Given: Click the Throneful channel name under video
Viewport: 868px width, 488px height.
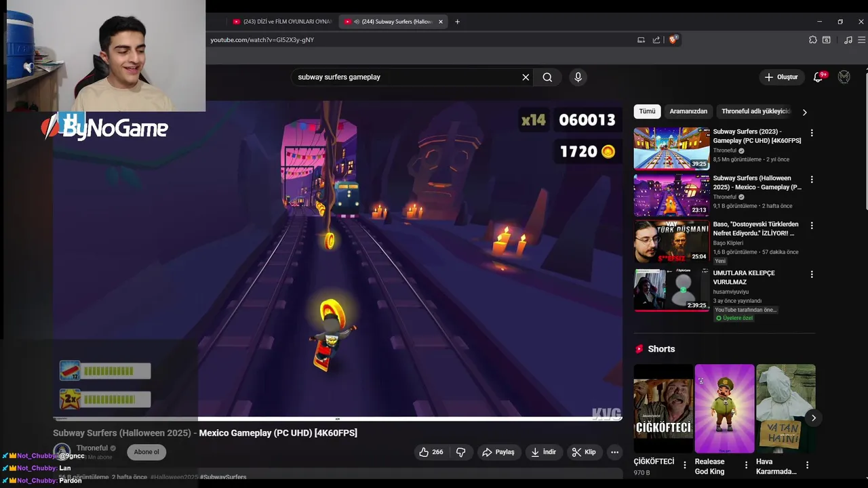Looking at the screenshot, I should [x=92, y=448].
